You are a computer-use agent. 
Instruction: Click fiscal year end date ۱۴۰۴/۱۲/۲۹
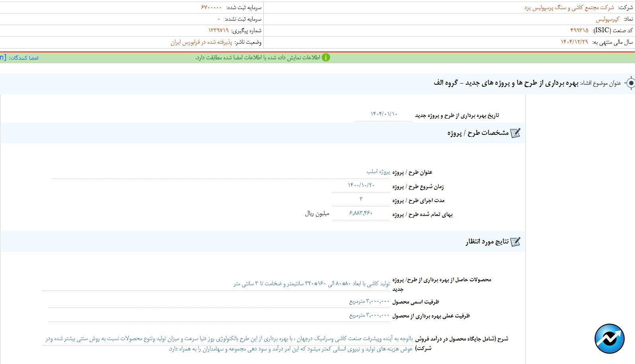coord(574,42)
